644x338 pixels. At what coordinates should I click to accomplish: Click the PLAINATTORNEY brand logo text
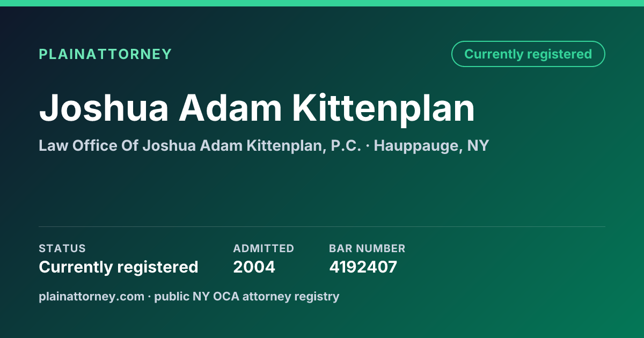(x=105, y=54)
